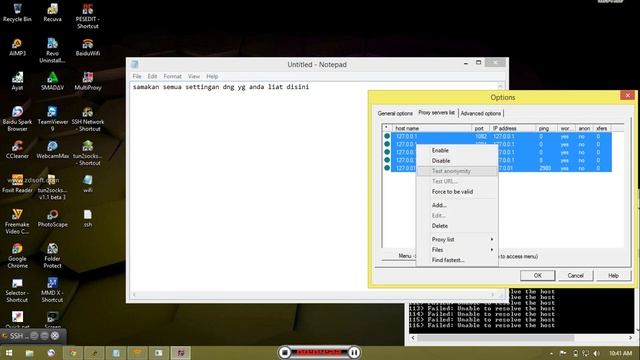Select Force to be valid
This screenshot has width=640, height=360.
[457, 191]
